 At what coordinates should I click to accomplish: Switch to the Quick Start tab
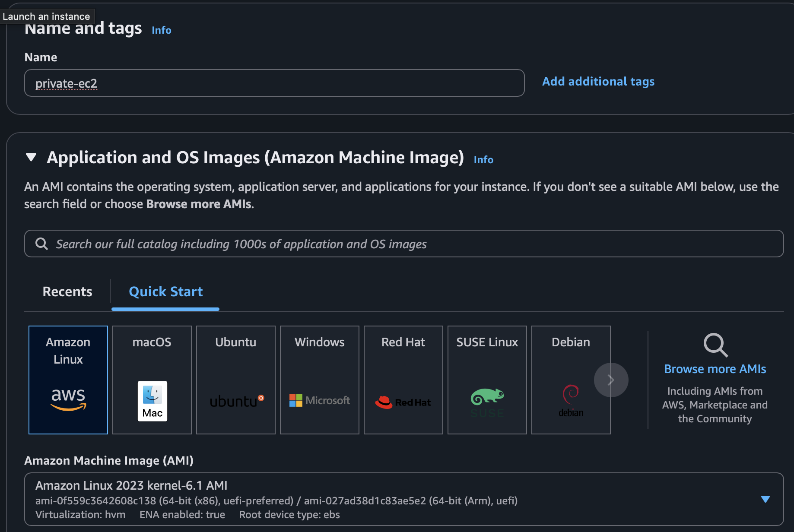pos(165,291)
